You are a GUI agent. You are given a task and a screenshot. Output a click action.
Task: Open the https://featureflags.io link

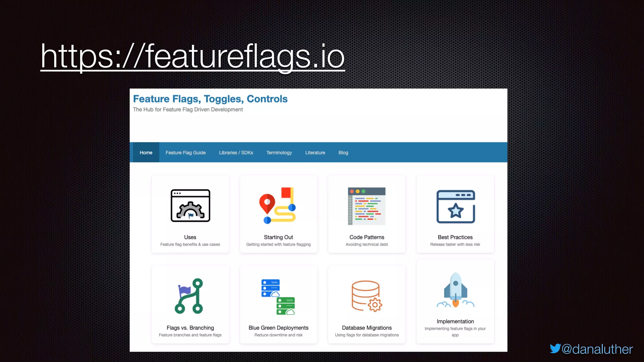click(x=192, y=57)
